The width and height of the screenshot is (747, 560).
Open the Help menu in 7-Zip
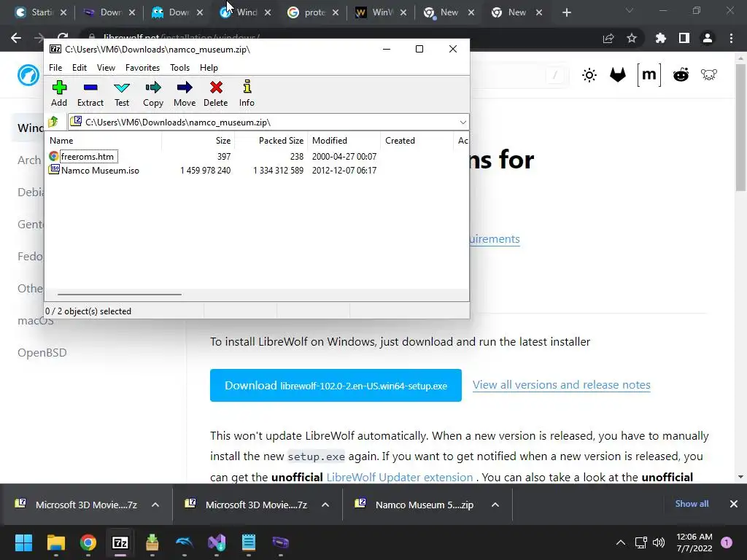click(x=209, y=68)
